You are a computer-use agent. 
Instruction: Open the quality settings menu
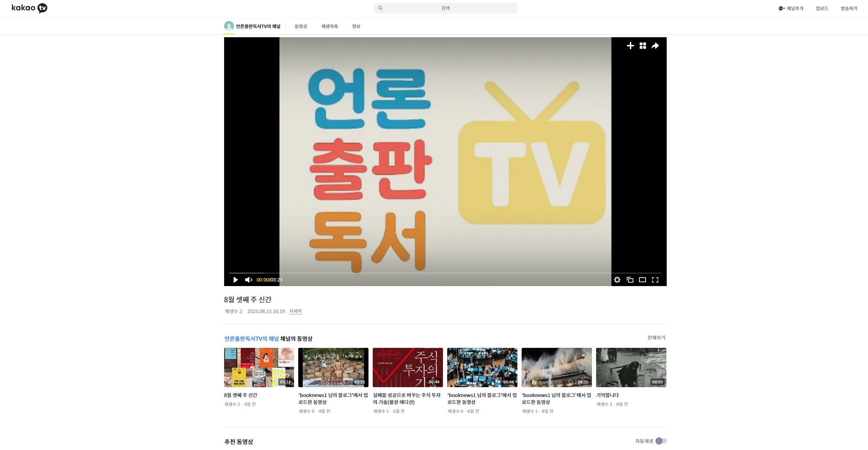pos(617,280)
